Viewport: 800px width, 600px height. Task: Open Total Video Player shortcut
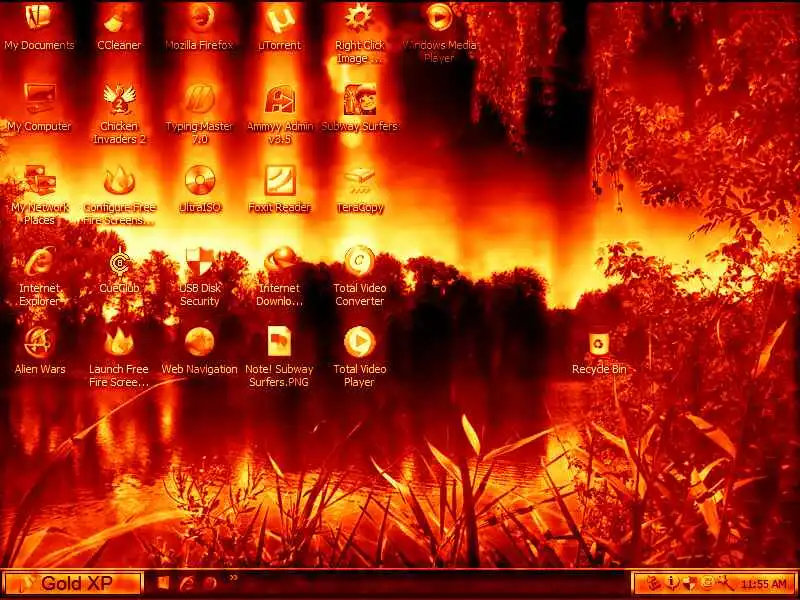360,358
